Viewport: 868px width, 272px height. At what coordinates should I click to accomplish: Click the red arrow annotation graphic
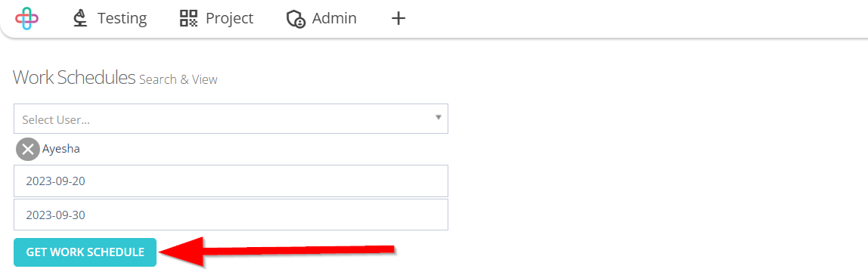(x=277, y=252)
